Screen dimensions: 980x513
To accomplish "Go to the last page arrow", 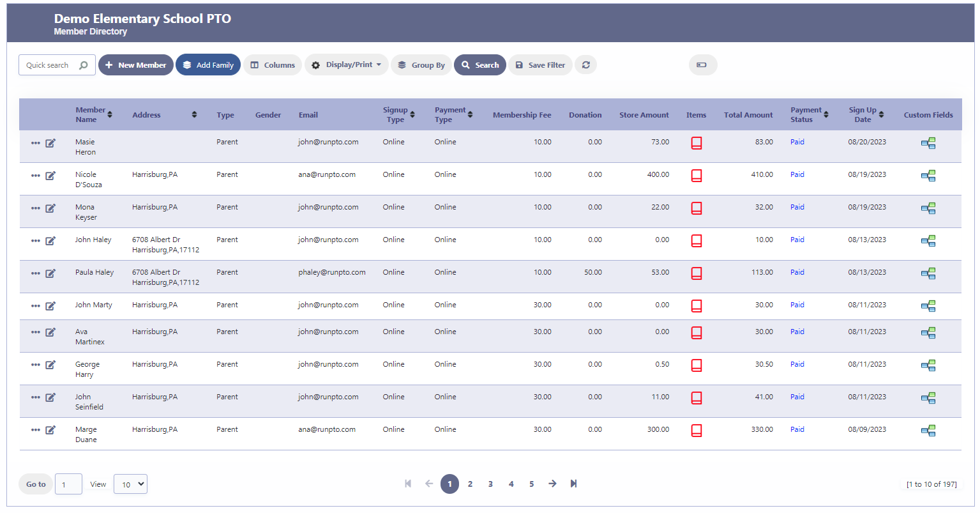I will click(573, 484).
